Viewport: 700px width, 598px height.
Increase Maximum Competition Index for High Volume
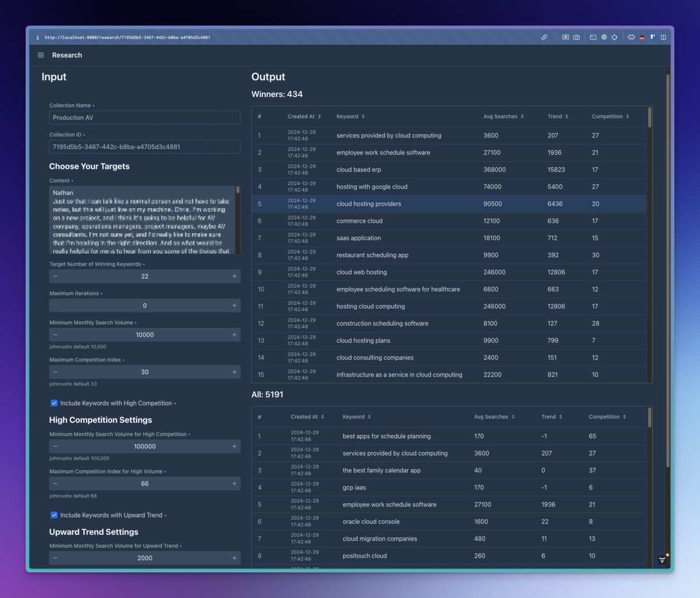(235, 484)
